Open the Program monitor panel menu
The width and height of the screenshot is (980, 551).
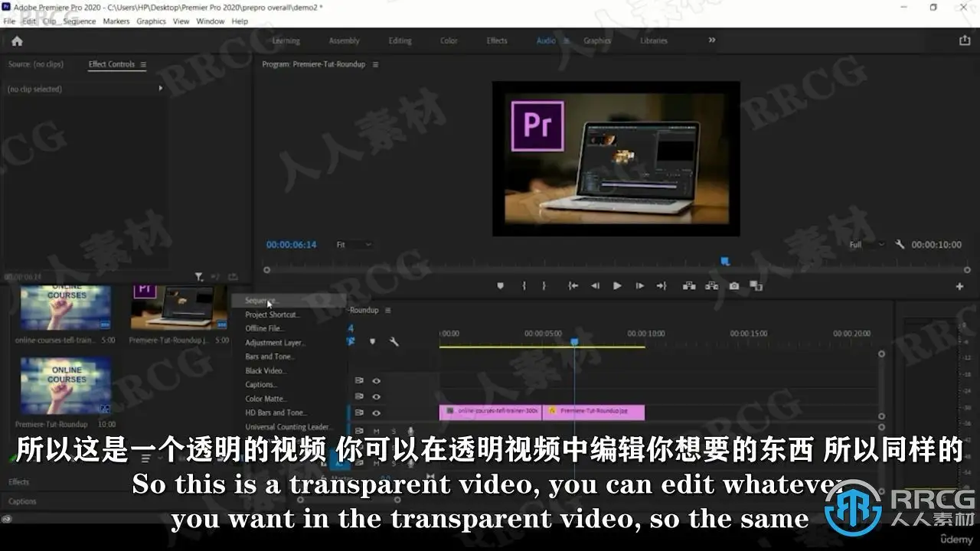click(375, 65)
